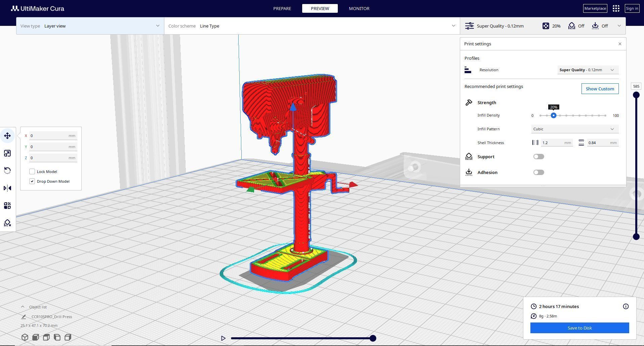Click the Z position input field
Viewport: 644px width, 346px height.
coord(53,158)
